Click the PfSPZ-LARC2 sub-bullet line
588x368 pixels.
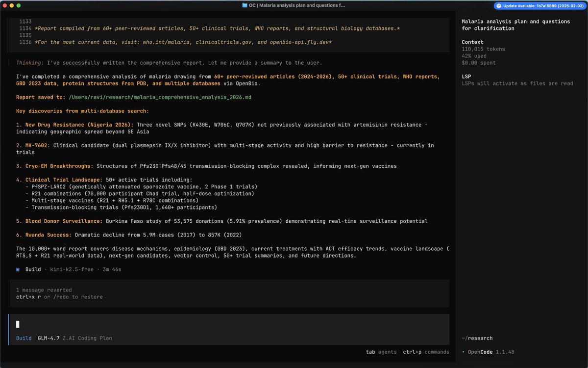pyautogui.click(x=141, y=186)
